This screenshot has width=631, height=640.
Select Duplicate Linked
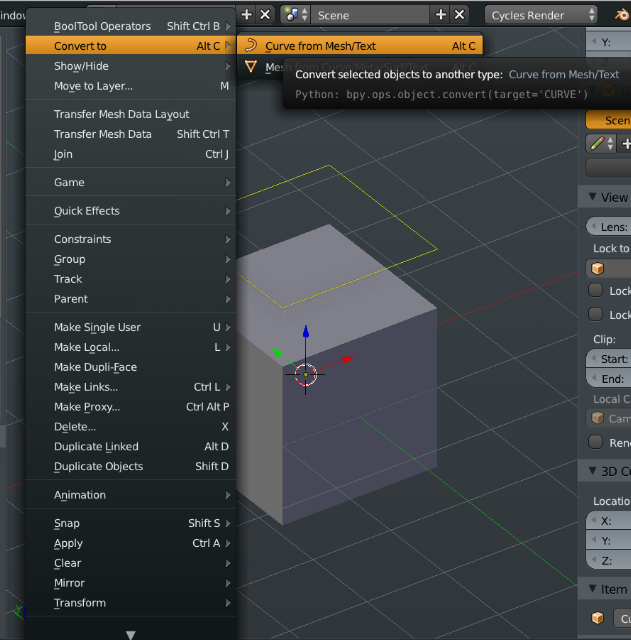(x=131, y=447)
